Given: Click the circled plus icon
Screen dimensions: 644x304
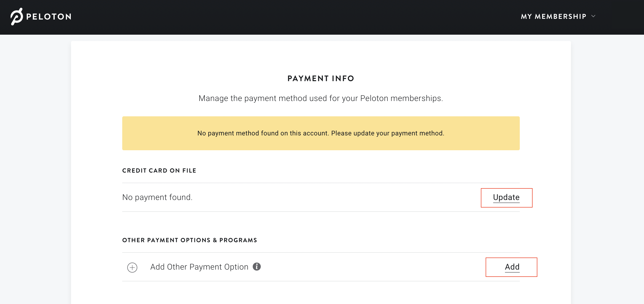Looking at the screenshot, I should coord(132,267).
